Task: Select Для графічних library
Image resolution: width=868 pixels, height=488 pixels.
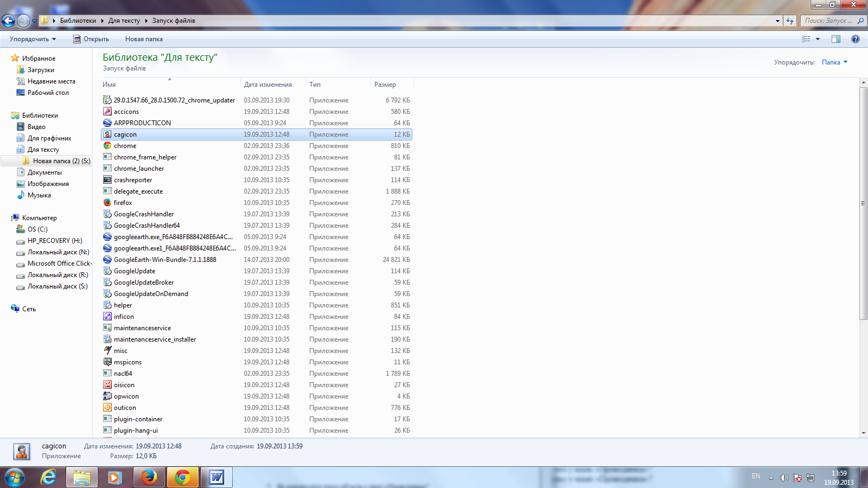Action: 49,138
